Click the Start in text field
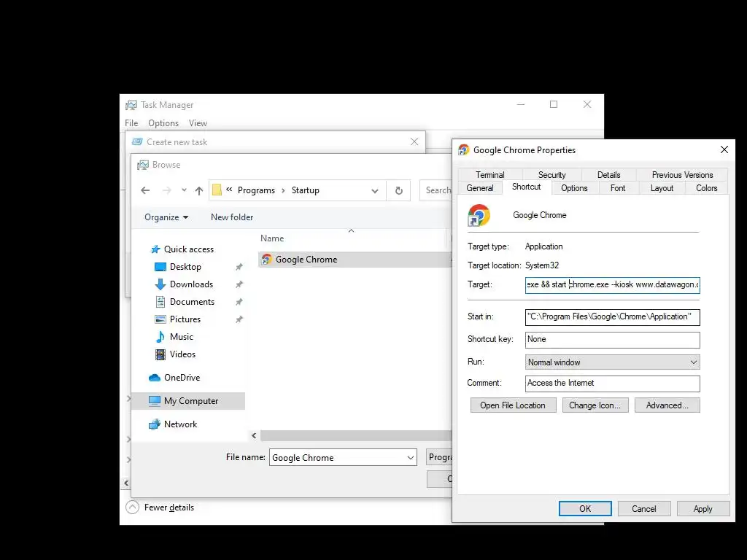747x560 pixels. [612, 317]
